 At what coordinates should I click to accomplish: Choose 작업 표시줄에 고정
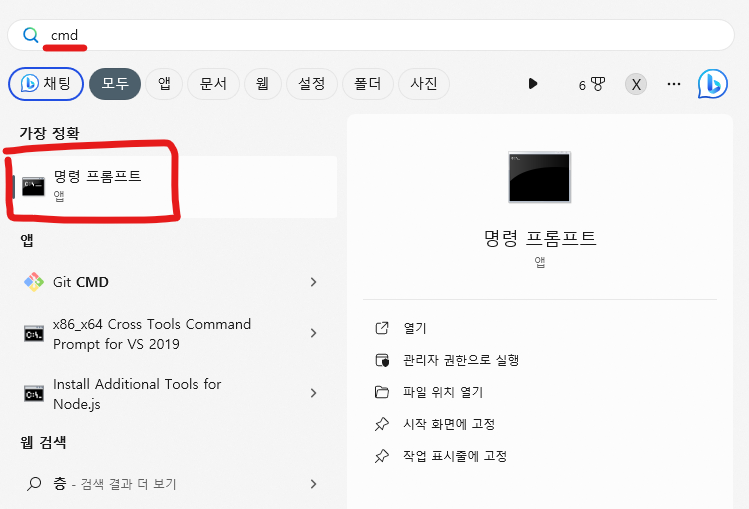tap(455, 456)
